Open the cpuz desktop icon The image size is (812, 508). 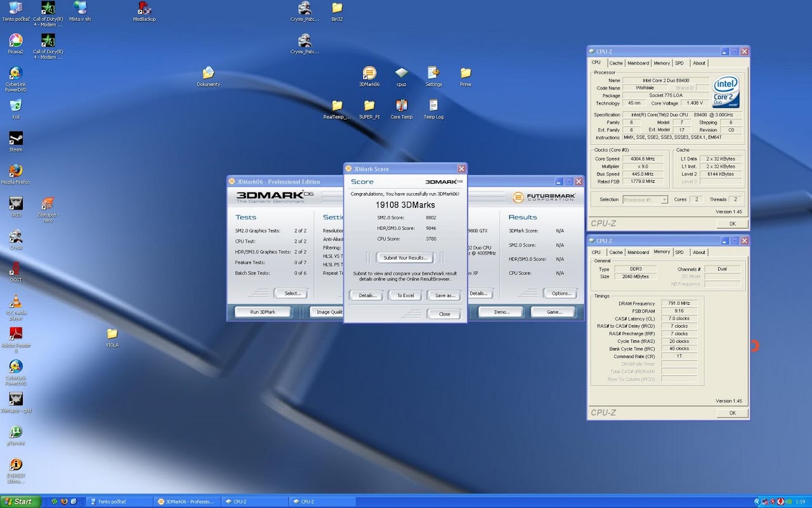click(x=401, y=76)
